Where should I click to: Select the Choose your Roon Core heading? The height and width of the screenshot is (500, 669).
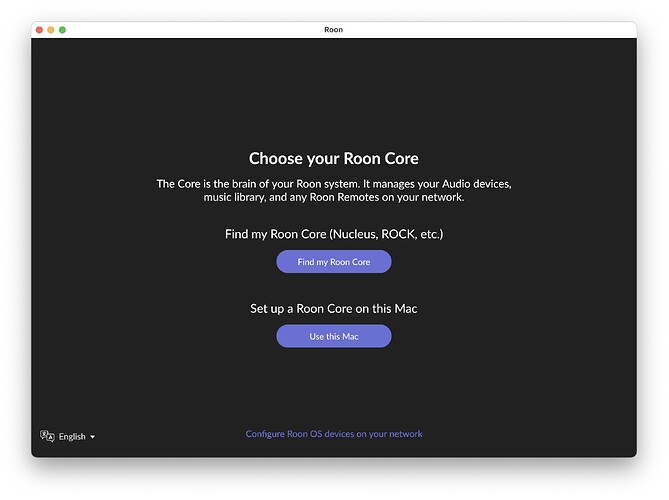pos(333,158)
